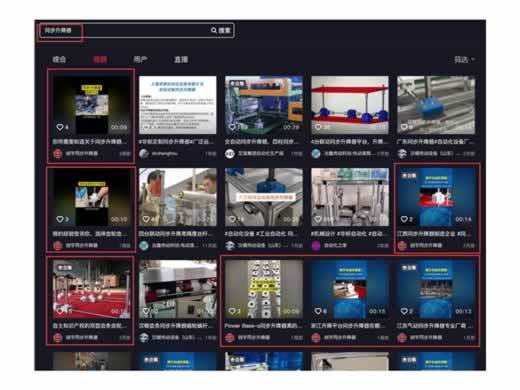Open zhizhanghou uploader name link
The image size is (520, 390).
tap(164, 154)
